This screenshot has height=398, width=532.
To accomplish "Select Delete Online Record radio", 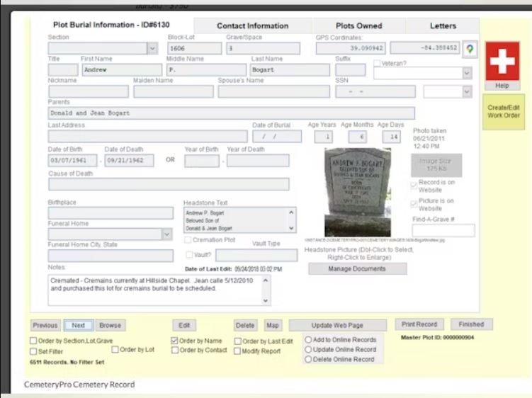I will (308, 359).
